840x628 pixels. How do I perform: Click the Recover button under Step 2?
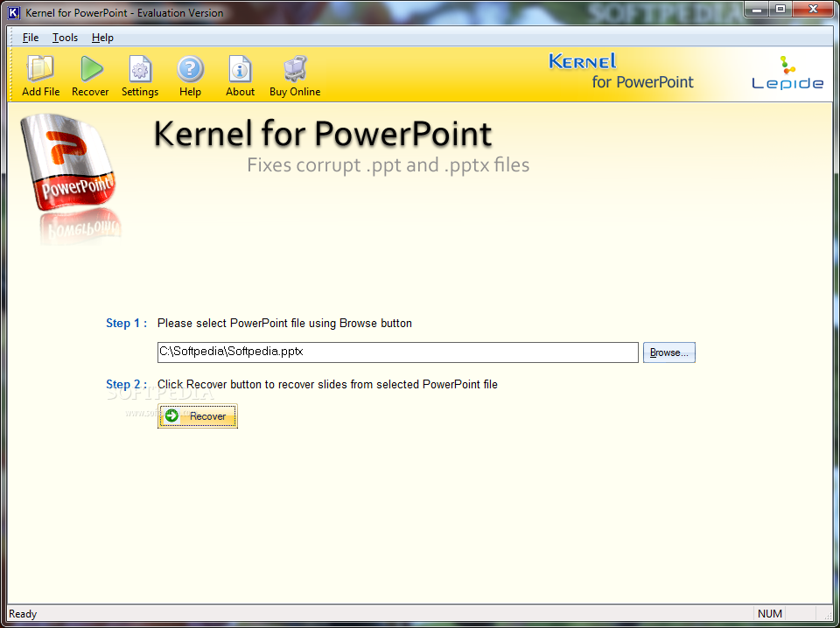tap(198, 416)
